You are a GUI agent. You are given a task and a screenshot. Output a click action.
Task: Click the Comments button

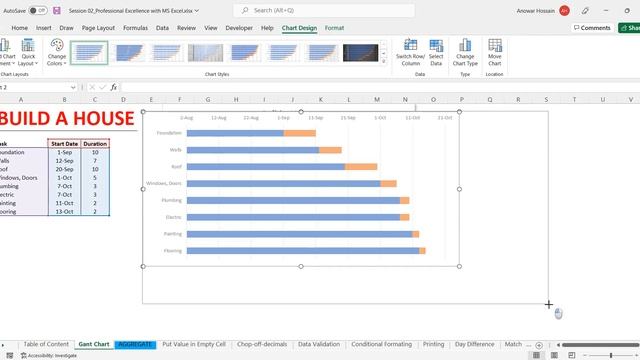click(592, 28)
